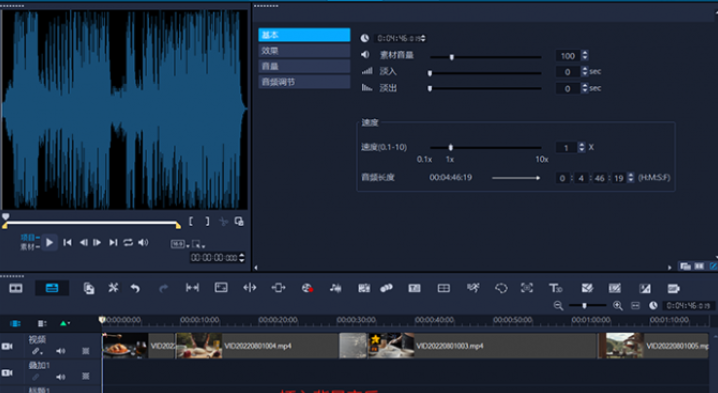This screenshot has width=718, height=393.
Task: Switch preview mode to 素材
Action: click(28, 247)
